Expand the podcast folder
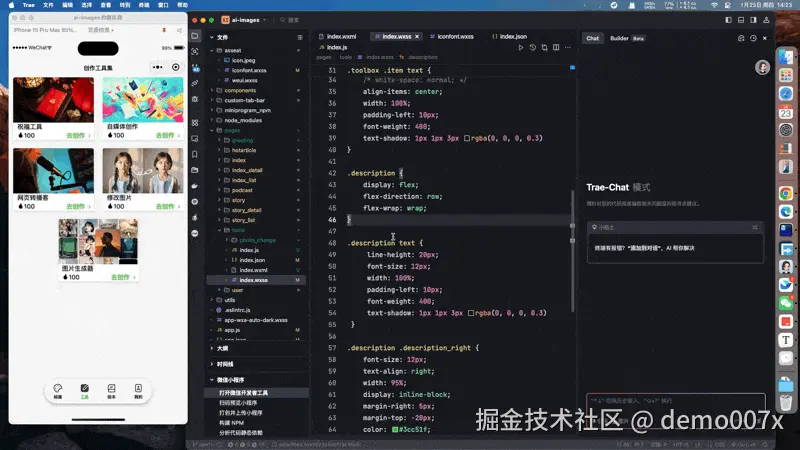 pos(220,190)
